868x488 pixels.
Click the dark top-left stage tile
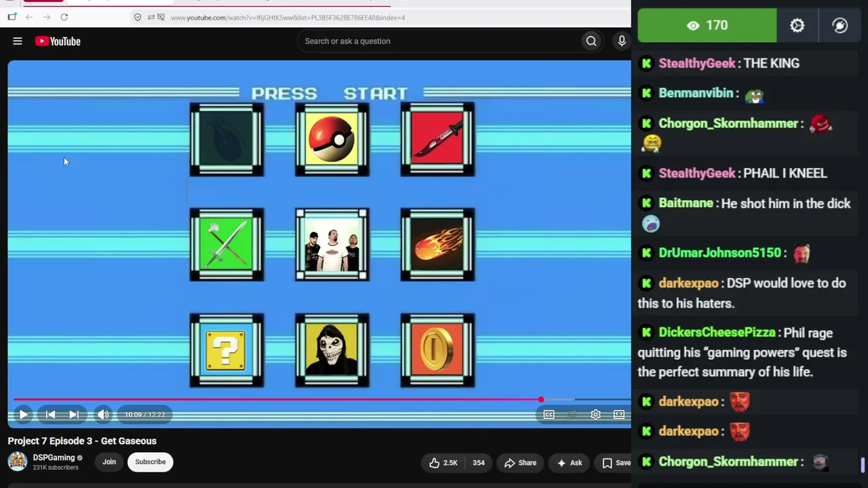coord(226,140)
